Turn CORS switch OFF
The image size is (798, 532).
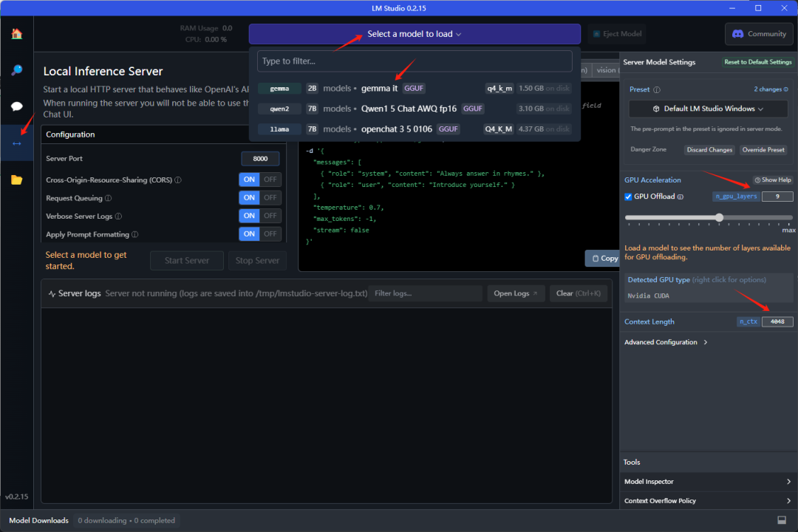pos(270,180)
